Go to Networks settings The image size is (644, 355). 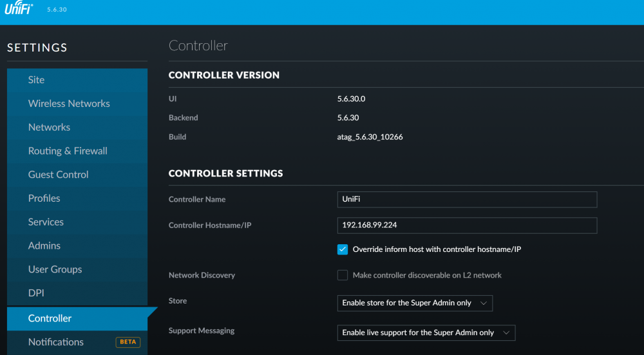coord(77,128)
